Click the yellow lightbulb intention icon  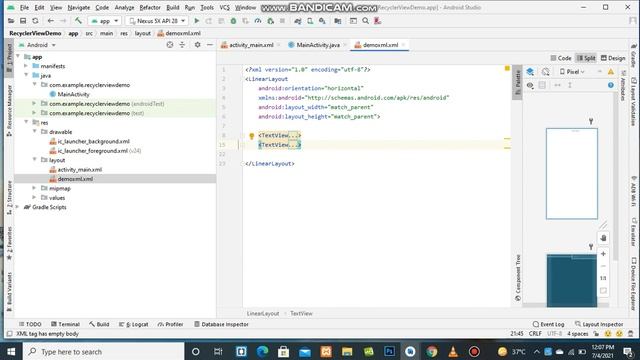tap(251, 136)
